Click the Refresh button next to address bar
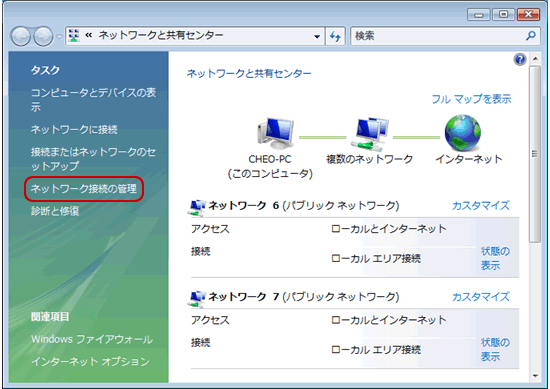 [x=335, y=36]
